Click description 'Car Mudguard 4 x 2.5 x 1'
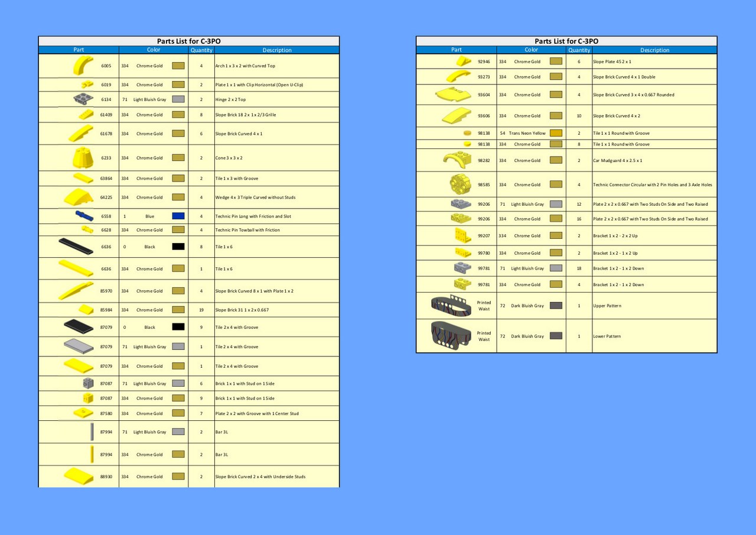 [x=617, y=160]
